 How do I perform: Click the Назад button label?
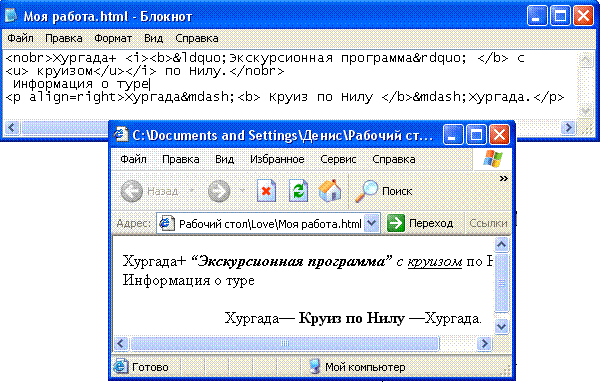163,191
